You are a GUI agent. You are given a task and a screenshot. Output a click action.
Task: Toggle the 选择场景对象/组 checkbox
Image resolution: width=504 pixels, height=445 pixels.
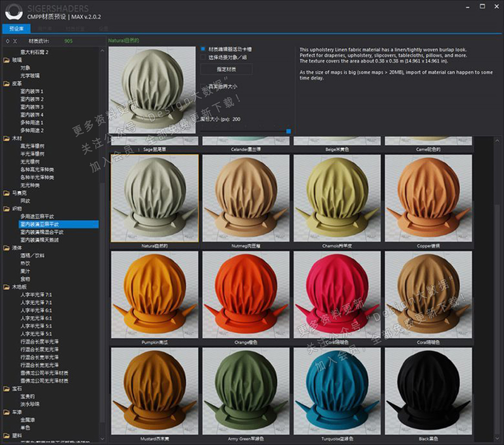click(203, 57)
